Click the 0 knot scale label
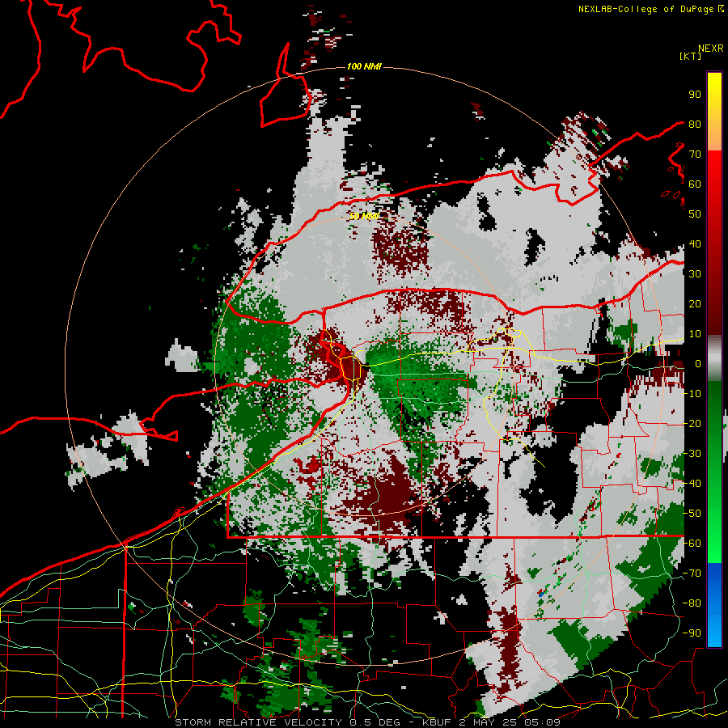728x728 pixels. 698,364
